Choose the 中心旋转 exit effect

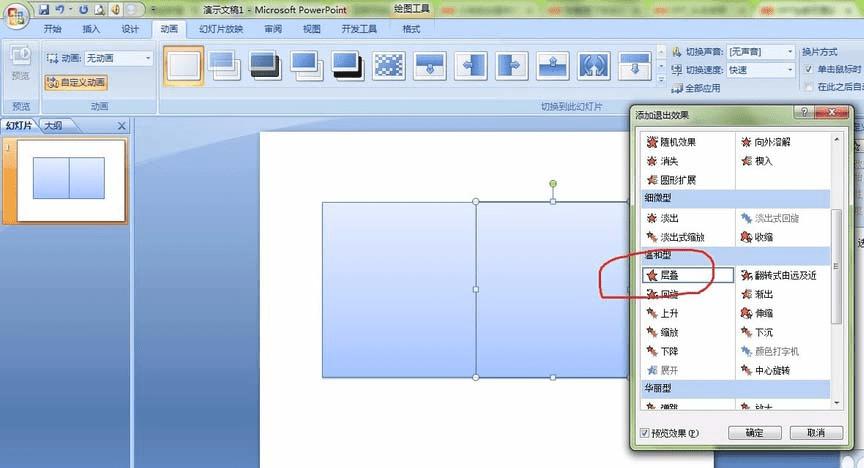pos(765,370)
